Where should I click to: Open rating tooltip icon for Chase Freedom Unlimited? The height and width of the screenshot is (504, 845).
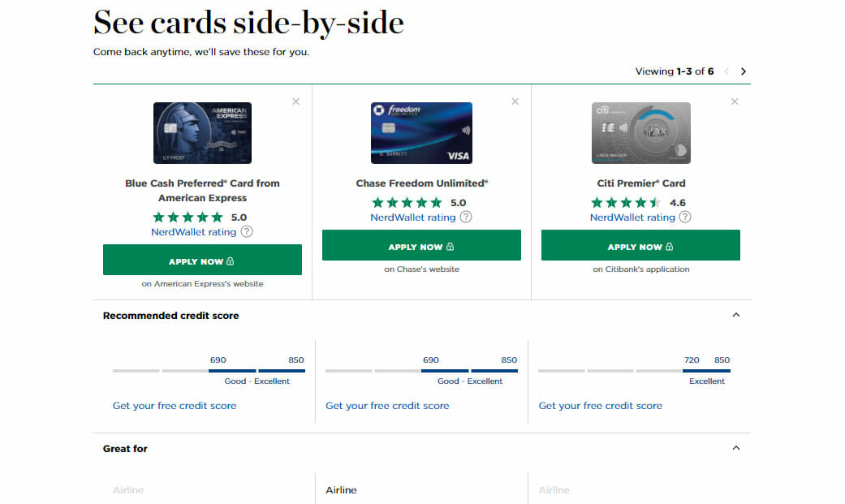465,217
